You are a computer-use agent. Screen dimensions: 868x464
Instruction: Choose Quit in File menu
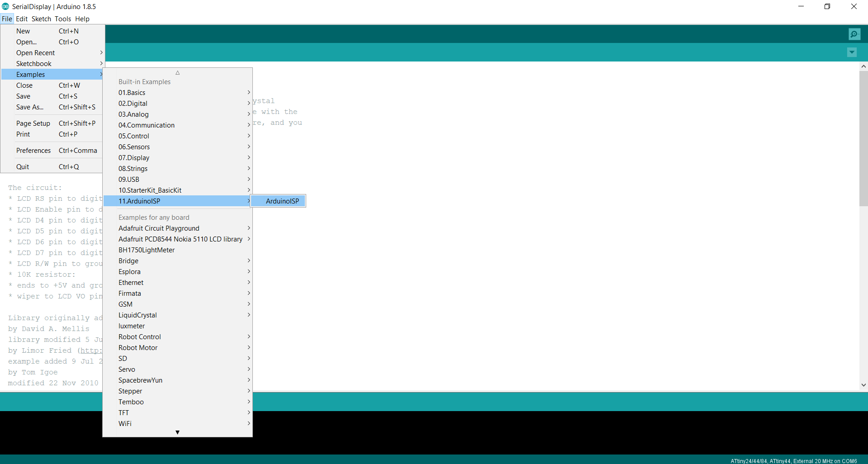(x=53, y=167)
